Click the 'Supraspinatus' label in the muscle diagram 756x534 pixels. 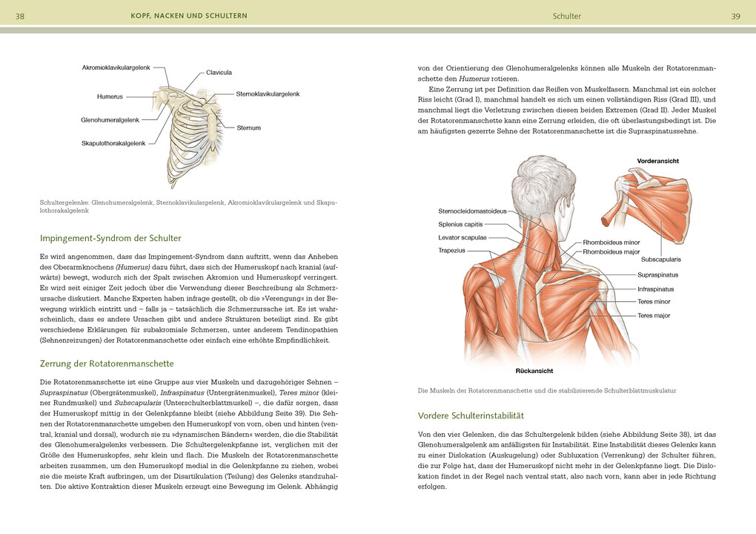(657, 275)
